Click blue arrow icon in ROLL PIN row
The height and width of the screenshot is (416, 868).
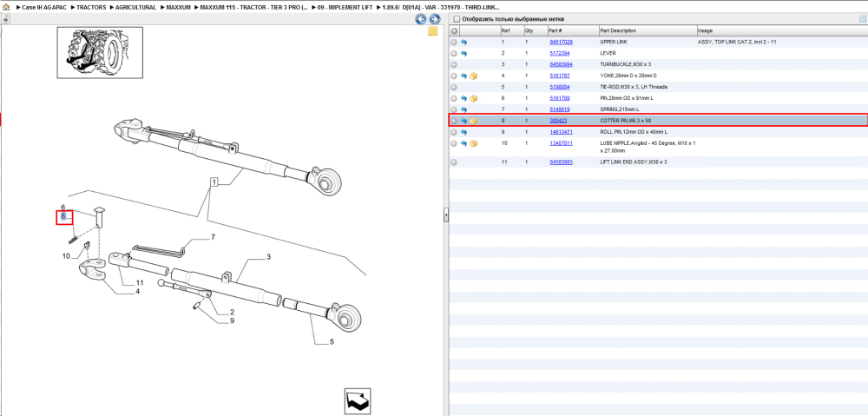click(x=464, y=132)
